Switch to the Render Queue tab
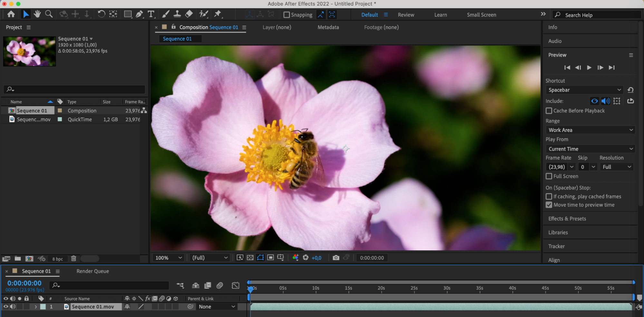644x317 pixels. (92, 271)
